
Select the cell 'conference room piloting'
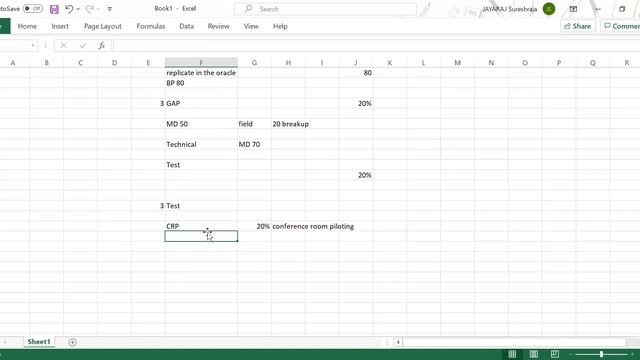click(x=288, y=226)
